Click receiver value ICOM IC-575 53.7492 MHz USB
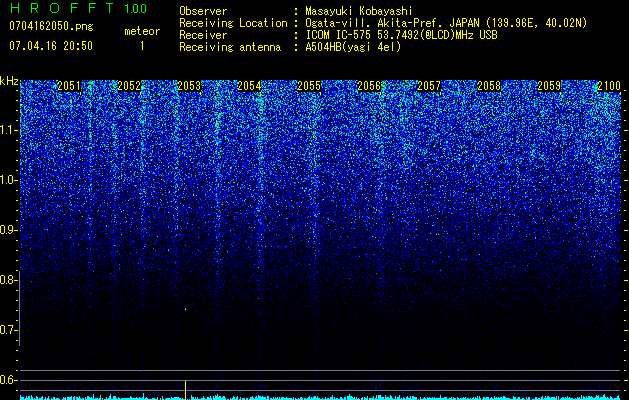This screenshot has height=400, width=629. [x=401, y=35]
